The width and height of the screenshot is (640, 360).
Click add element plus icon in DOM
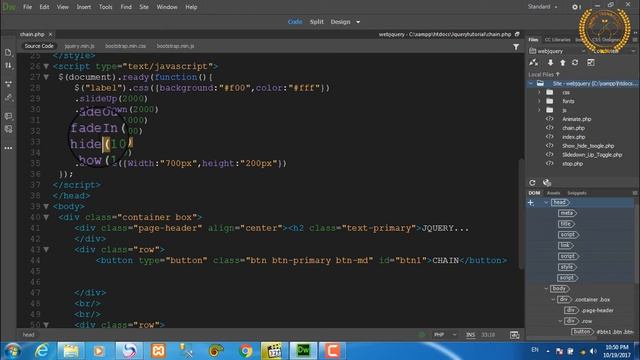[531, 202]
